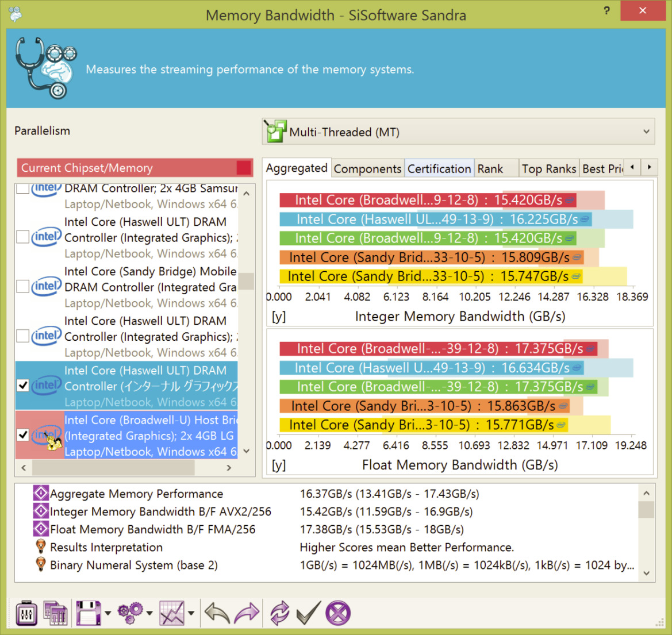This screenshot has width=672, height=635.
Task: Click yellow Sandy Bridge 15.771GB/s float bar
Action: point(424,425)
